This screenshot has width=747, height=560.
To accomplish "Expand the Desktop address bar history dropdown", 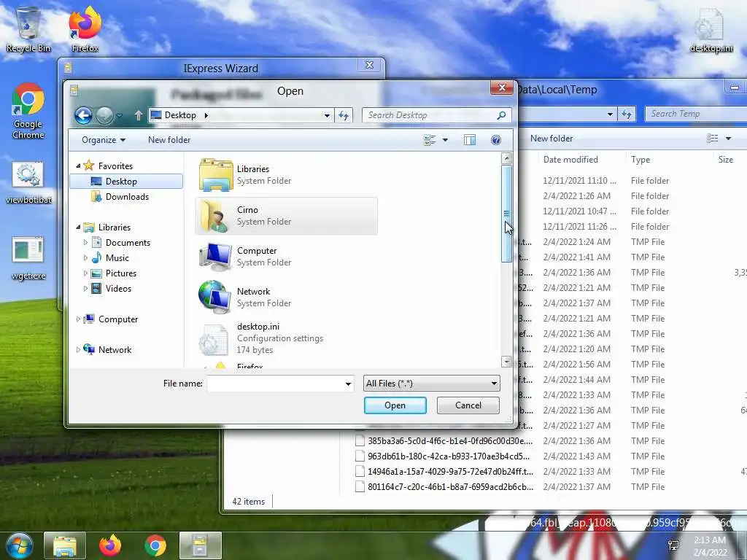I will [x=327, y=115].
